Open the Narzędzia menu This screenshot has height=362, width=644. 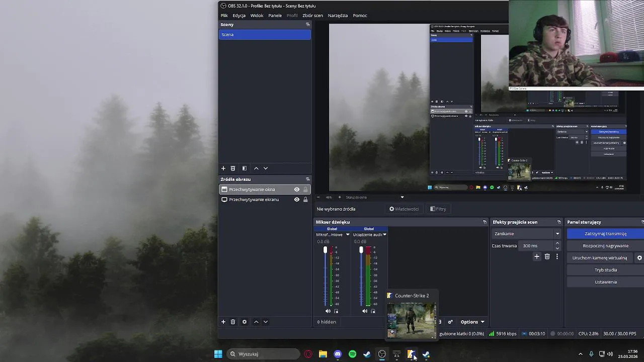(x=338, y=16)
